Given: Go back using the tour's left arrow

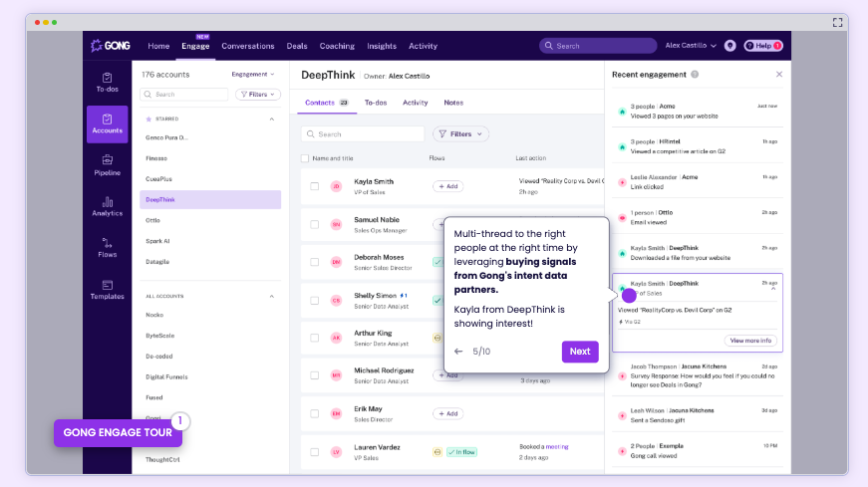Looking at the screenshot, I should point(458,352).
